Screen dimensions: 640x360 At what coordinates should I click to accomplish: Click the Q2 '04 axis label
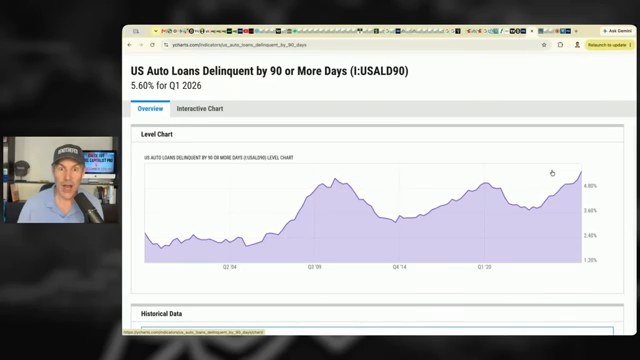coord(229,267)
